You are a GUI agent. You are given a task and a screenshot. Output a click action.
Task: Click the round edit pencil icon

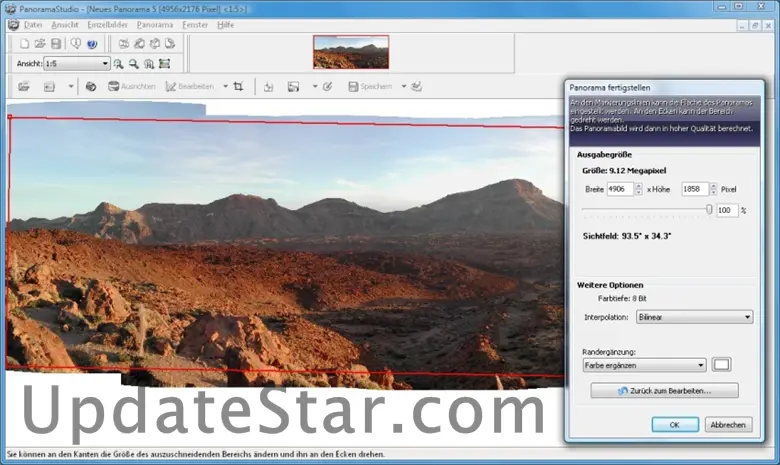tap(327, 87)
